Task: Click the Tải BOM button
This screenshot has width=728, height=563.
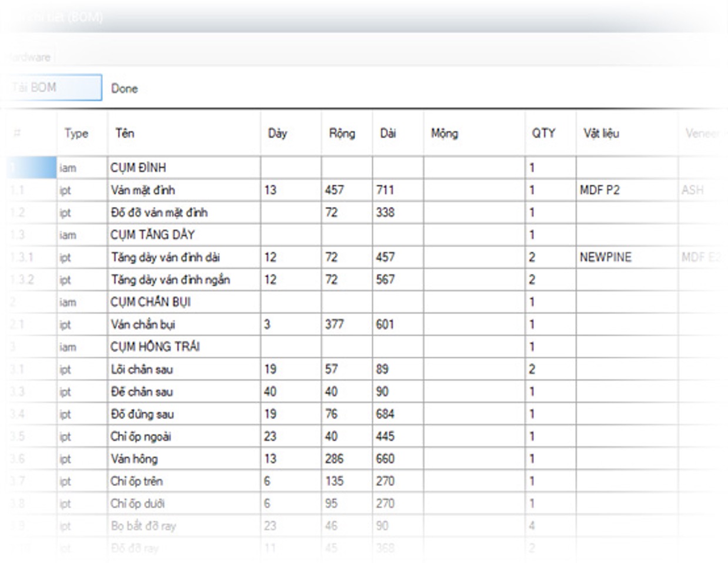Action: pyautogui.click(x=52, y=88)
